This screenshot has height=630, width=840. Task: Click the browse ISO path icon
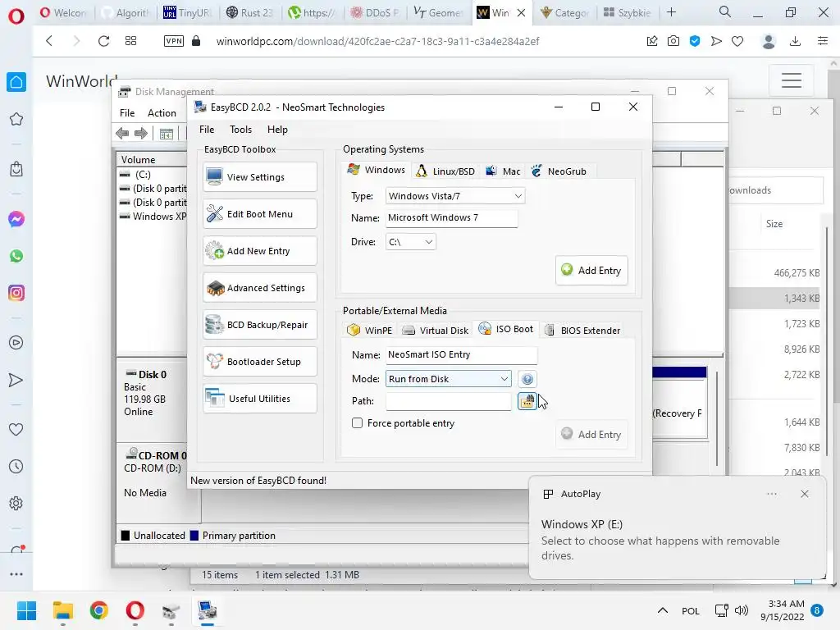[527, 401]
